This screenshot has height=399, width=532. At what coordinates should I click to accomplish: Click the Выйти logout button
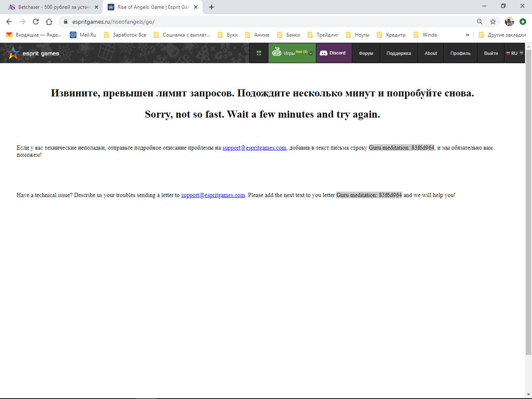tap(491, 53)
